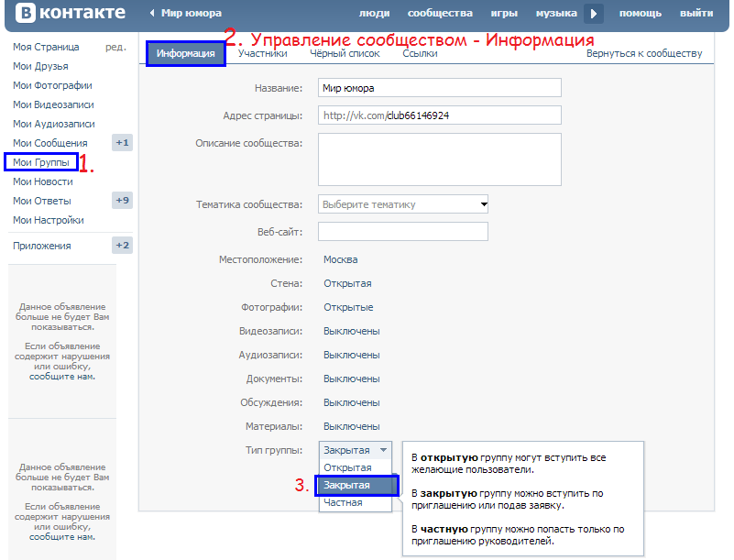The height and width of the screenshot is (560, 734).
Task: Click сообщите нам in the lower ad notice
Action: tap(62, 537)
